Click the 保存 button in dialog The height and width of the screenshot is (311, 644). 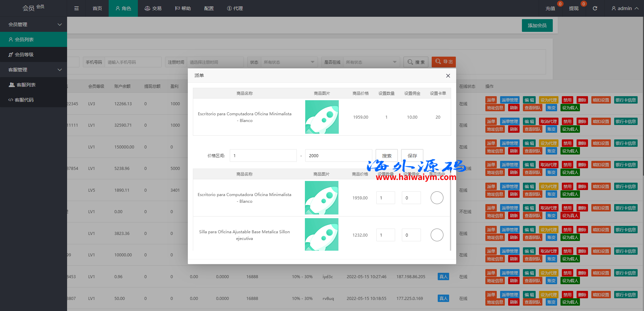(412, 156)
